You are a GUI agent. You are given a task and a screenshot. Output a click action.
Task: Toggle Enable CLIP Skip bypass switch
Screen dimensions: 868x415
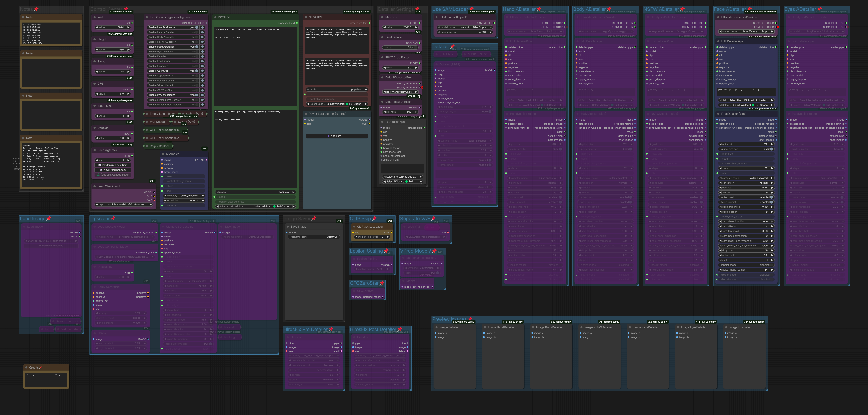[197, 71]
